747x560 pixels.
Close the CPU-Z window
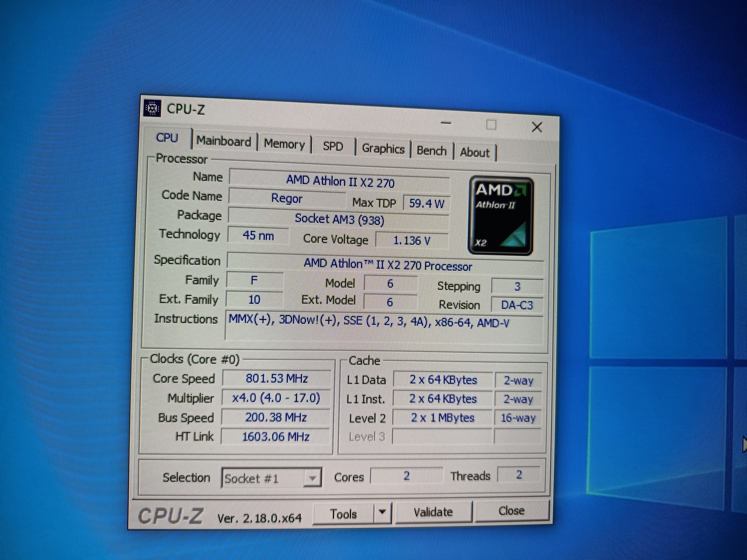click(x=537, y=127)
